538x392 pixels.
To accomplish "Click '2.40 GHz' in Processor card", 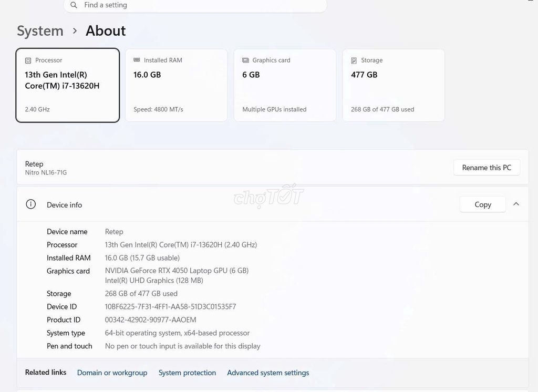I will (x=37, y=109).
